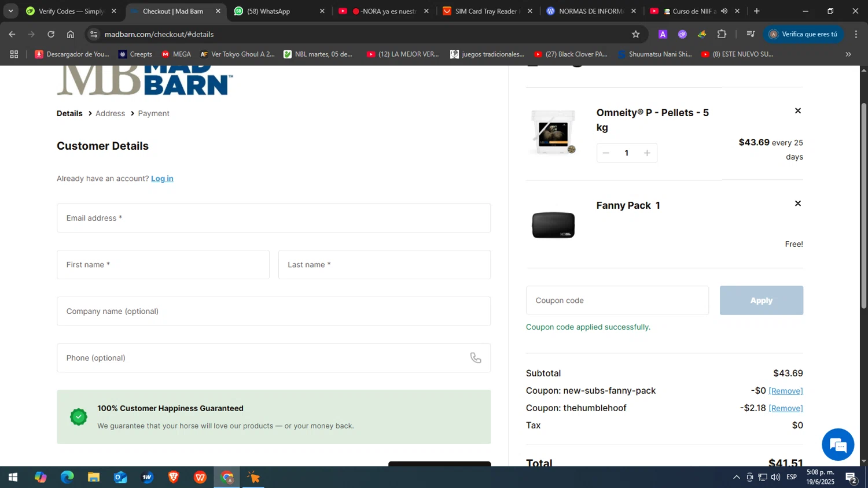This screenshot has width=868, height=488.
Task: Click the phone icon in the Phone field
Action: tap(476, 358)
